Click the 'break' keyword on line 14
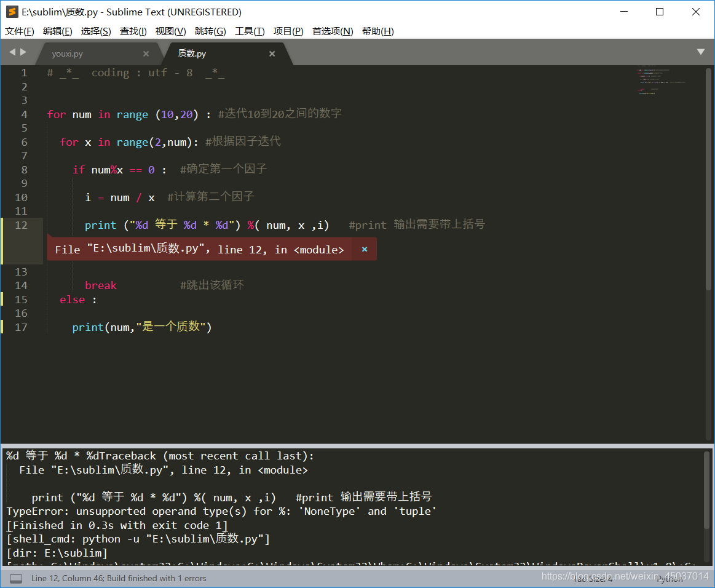 coord(101,285)
